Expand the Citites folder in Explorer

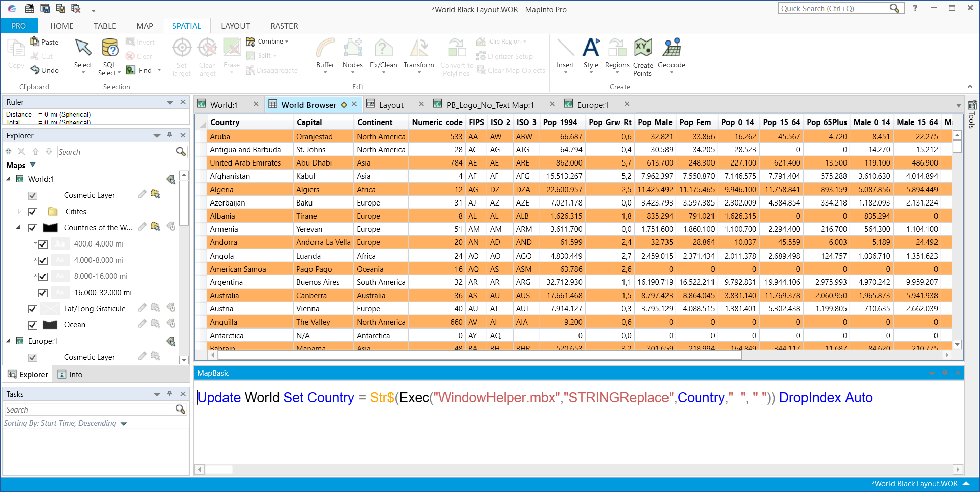19,212
